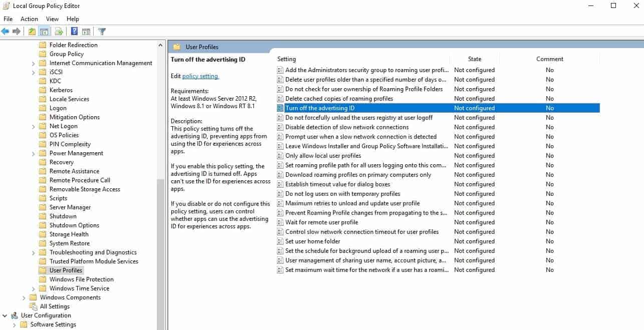The width and height of the screenshot is (644, 330).
Task: Click the folder icon beside Logon
Action: 43,108
